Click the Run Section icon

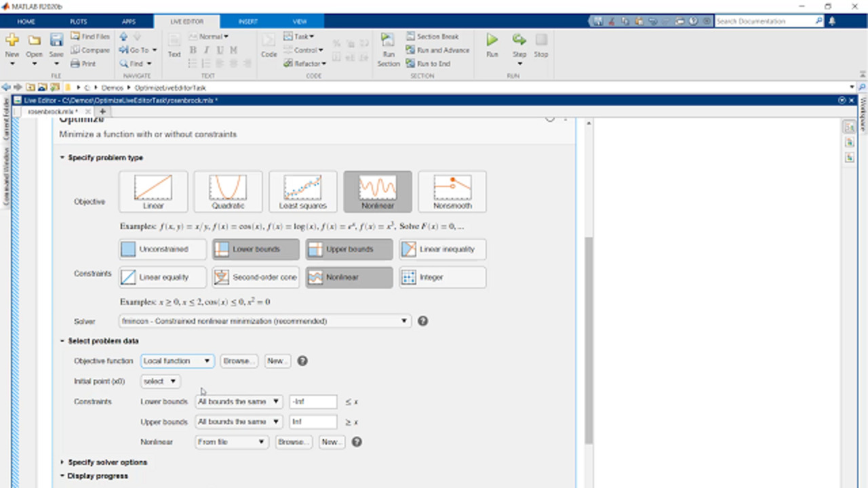(388, 41)
